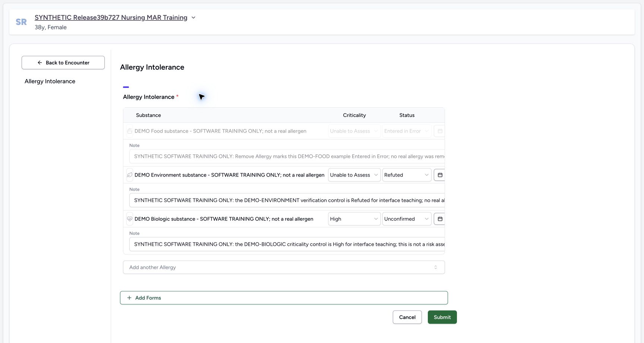Click the DEMO-BIOLOGIC note field
The width and height of the screenshot is (644, 343).
pyautogui.click(x=287, y=244)
